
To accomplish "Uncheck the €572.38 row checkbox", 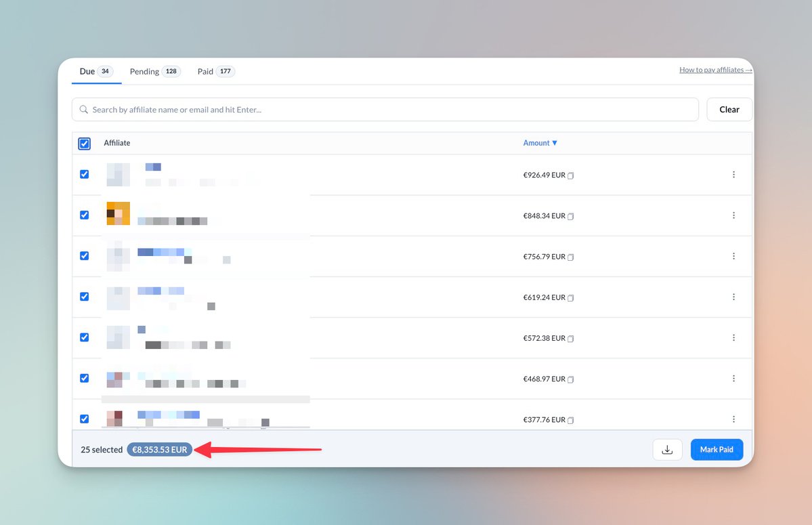I will coord(85,337).
